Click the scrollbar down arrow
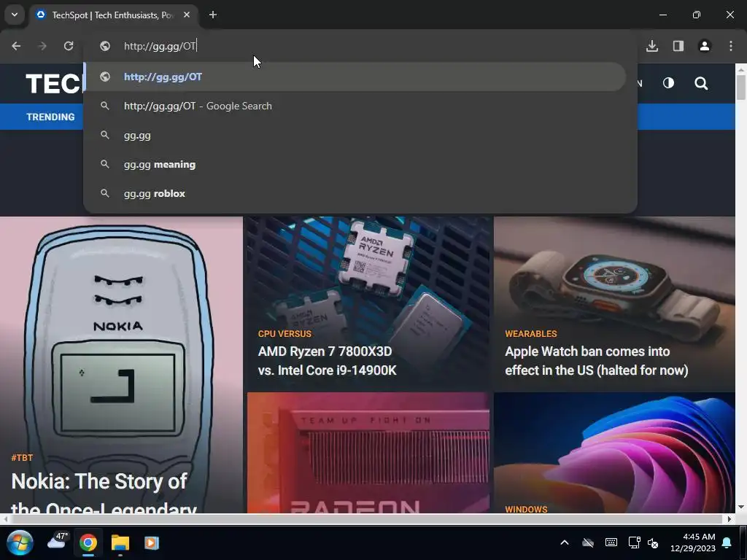Screen dimensions: 747x560 click(x=741, y=507)
